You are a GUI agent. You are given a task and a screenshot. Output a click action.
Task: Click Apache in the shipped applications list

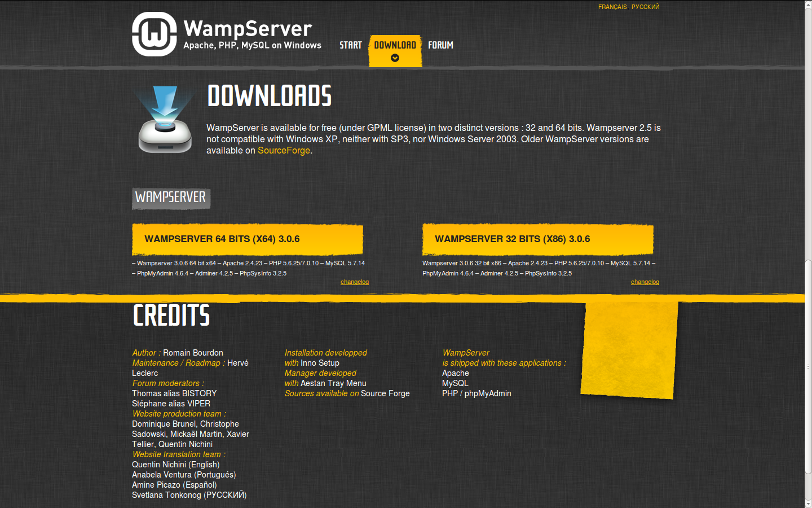click(456, 373)
